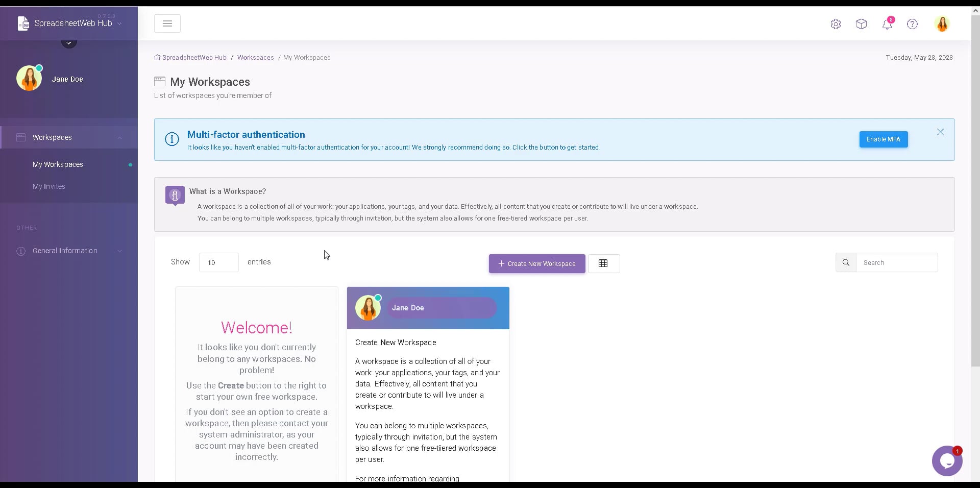The height and width of the screenshot is (488, 980).
Task: Select My Workspaces in sidebar
Action: tap(58, 164)
